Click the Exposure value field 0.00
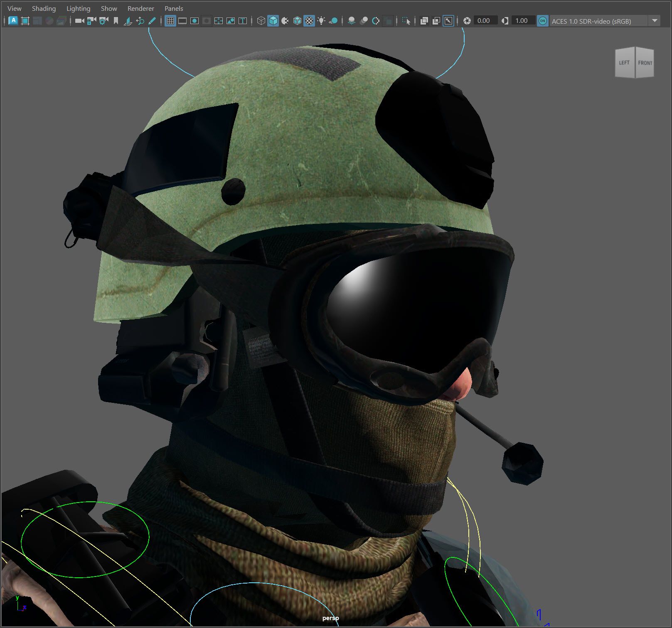This screenshot has height=628, width=672. tap(485, 20)
